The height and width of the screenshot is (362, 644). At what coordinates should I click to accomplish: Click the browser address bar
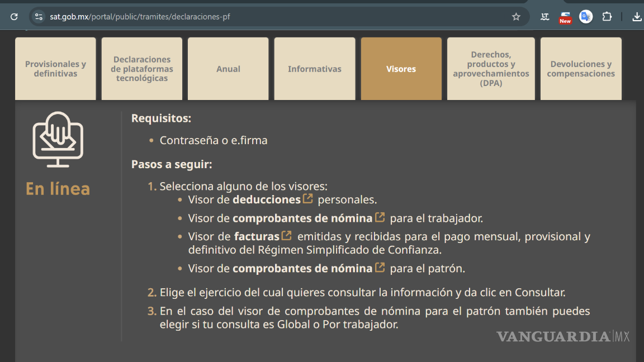[x=224, y=17]
